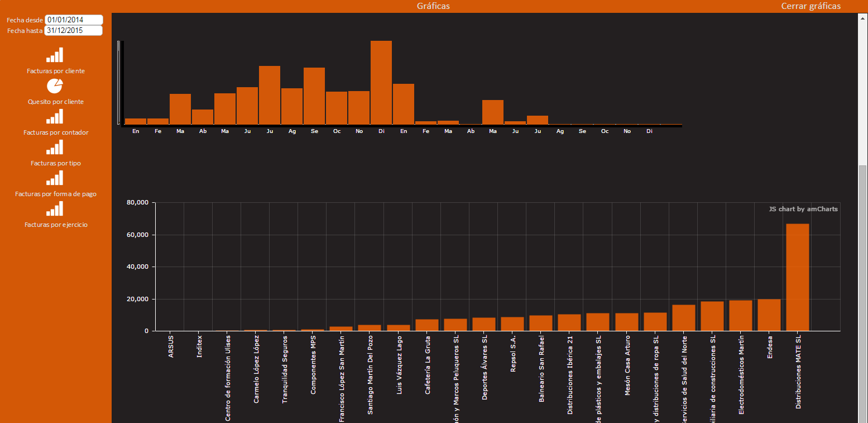Click the Gráficas title in header

(x=433, y=6)
